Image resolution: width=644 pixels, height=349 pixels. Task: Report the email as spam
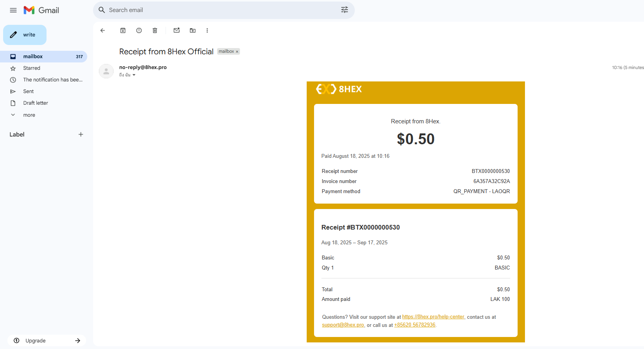(x=139, y=30)
